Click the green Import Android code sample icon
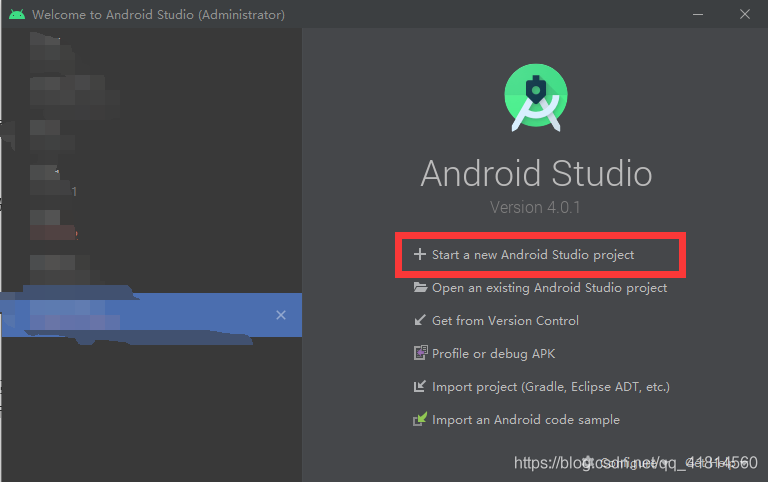This screenshot has width=768, height=482. [x=420, y=420]
